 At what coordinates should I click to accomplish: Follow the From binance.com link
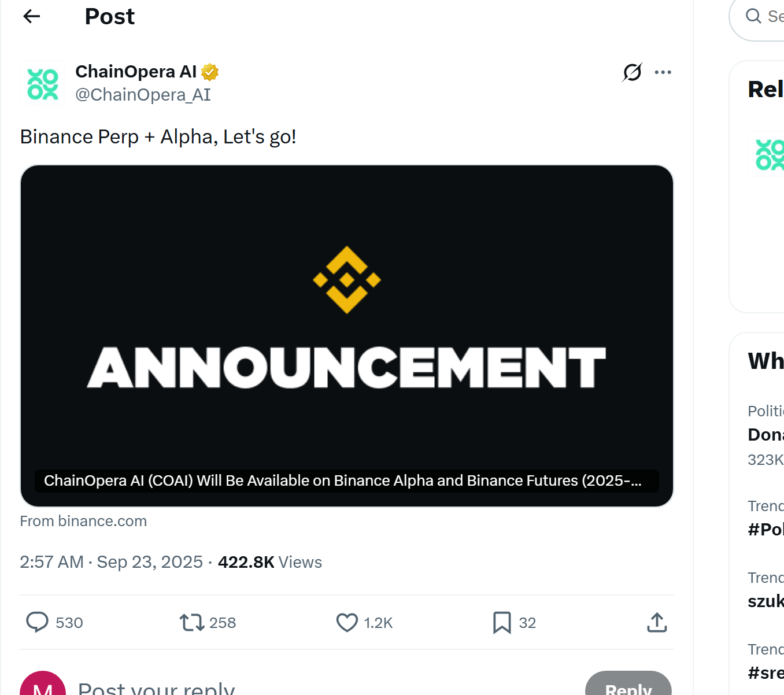83,521
